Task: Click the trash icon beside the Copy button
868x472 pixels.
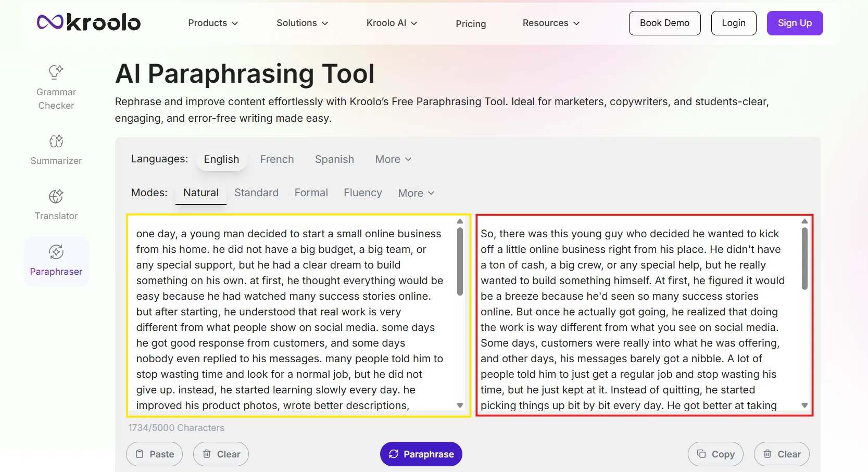Action: [x=768, y=454]
